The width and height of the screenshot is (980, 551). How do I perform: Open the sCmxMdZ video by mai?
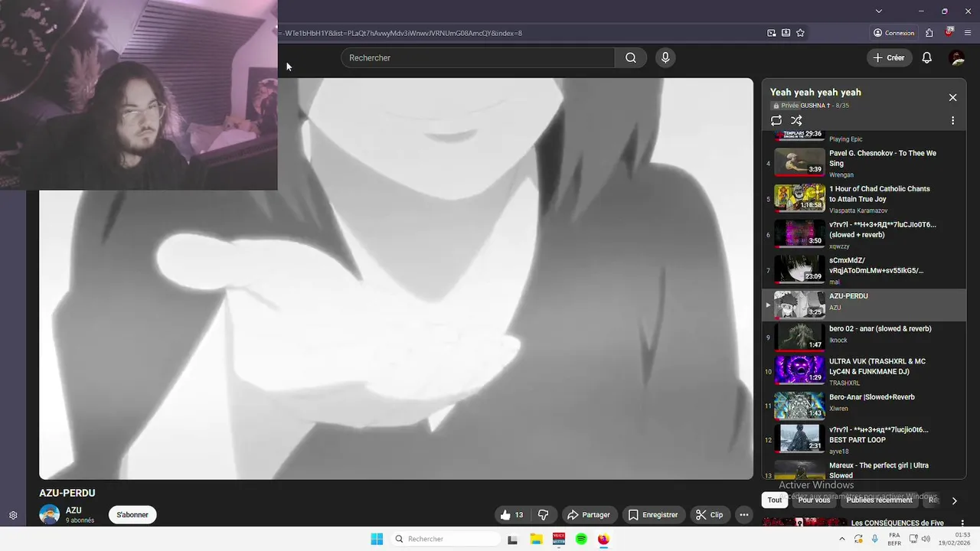[x=864, y=270]
